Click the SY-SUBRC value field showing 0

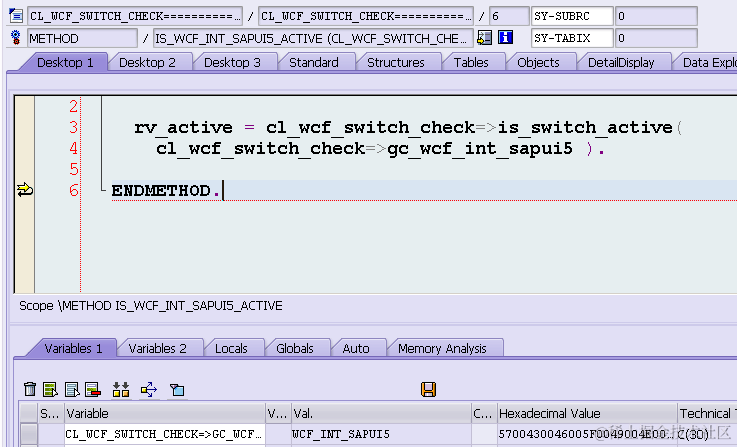click(x=656, y=16)
